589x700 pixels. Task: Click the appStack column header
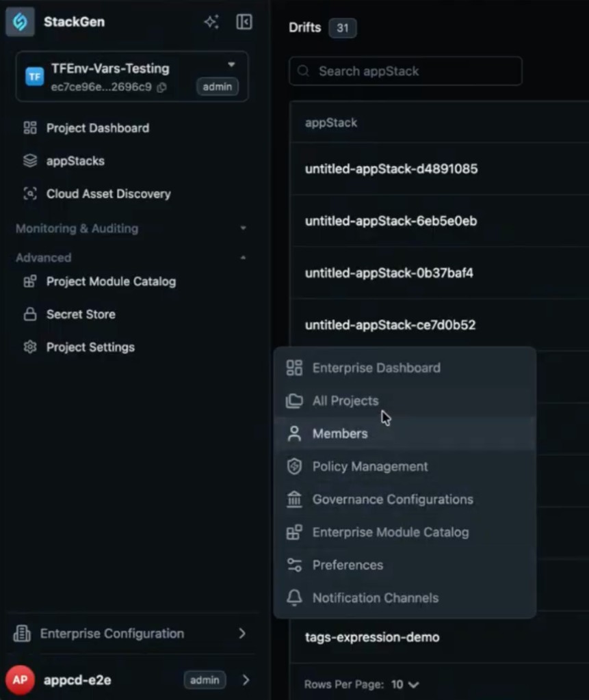pos(331,123)
